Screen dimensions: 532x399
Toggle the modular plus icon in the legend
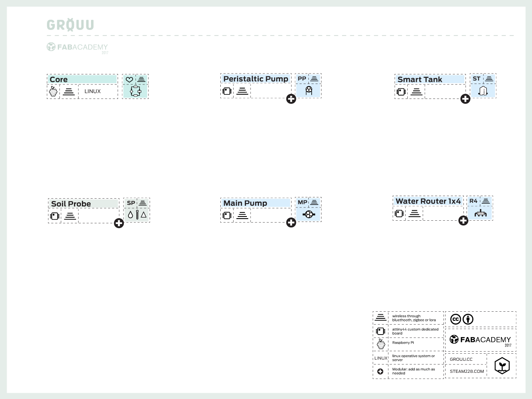(x=380, y=371)
